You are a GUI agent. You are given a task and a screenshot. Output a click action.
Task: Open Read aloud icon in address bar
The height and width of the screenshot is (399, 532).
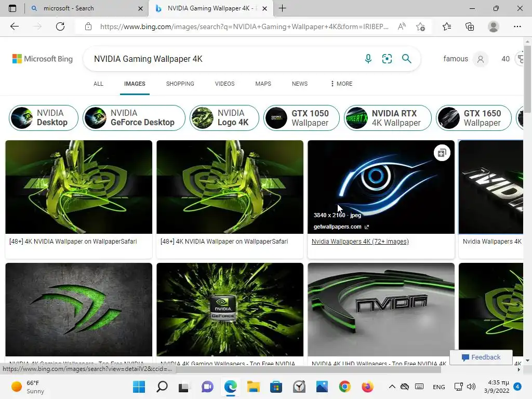(x=402, y=26)
